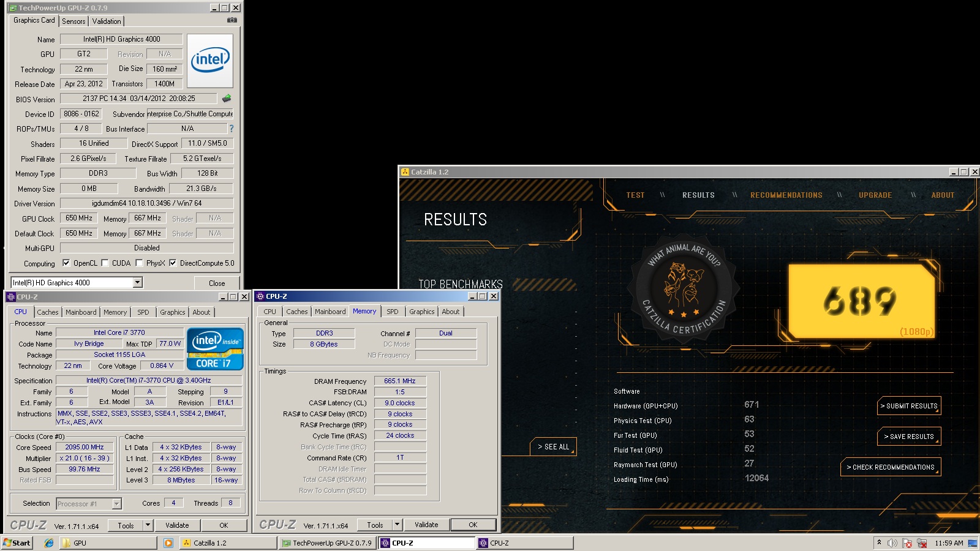Switch to GPU-Z Sensors tab

73,21
